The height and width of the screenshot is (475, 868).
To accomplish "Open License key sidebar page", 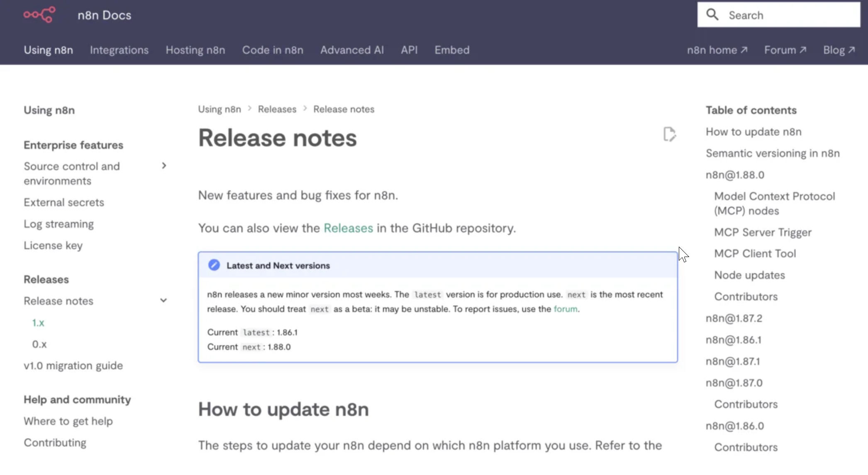I will pos(53,245).
